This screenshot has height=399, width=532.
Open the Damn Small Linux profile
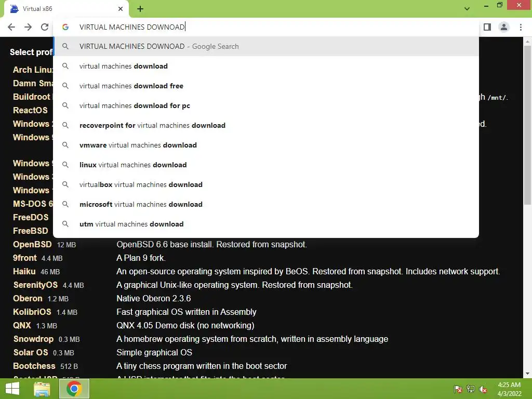click(33, 83)
